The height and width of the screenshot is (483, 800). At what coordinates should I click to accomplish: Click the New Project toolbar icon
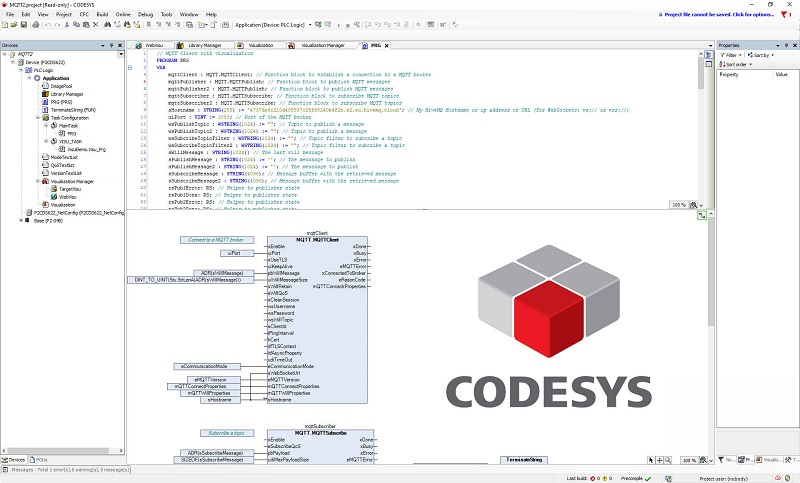5,24
